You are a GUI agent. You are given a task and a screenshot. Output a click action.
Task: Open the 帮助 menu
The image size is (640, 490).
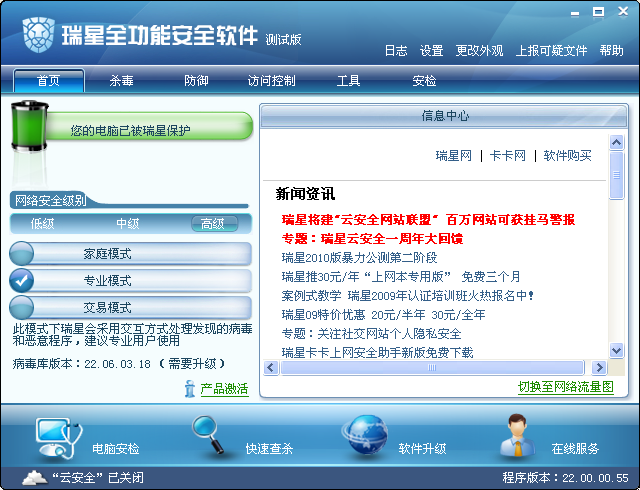coord(611,51)
